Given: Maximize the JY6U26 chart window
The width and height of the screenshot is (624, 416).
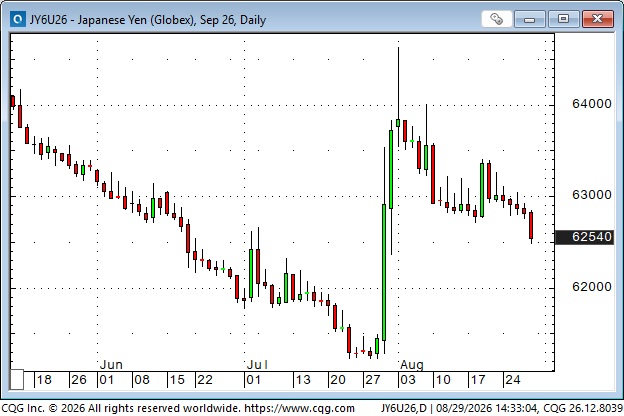Looking at the screenshot, I should coord(563,19).
